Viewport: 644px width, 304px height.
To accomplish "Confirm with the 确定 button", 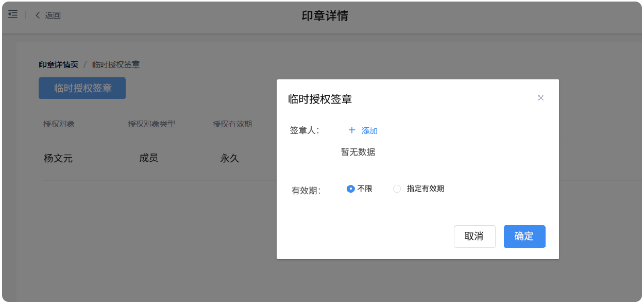I will coord(524,237).
